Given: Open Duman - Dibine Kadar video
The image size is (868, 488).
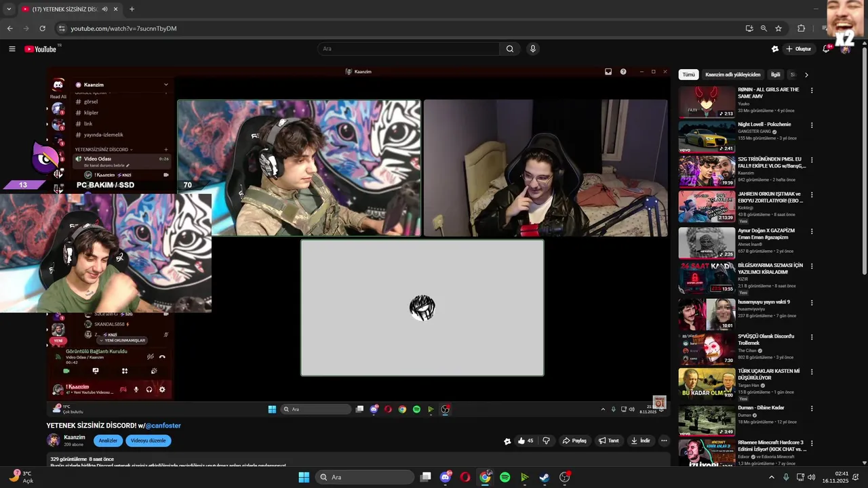Looking at the screenshot, I should point(707,420).
